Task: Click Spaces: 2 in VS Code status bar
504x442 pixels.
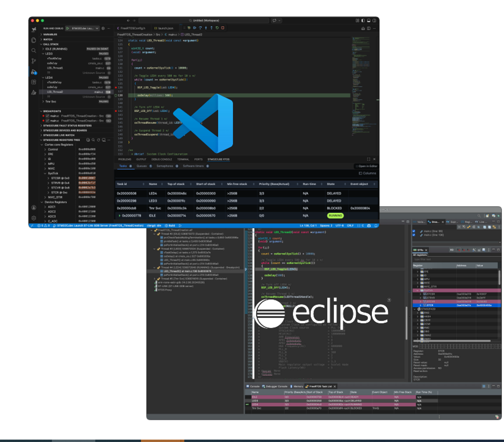Action: pos(326,226)
